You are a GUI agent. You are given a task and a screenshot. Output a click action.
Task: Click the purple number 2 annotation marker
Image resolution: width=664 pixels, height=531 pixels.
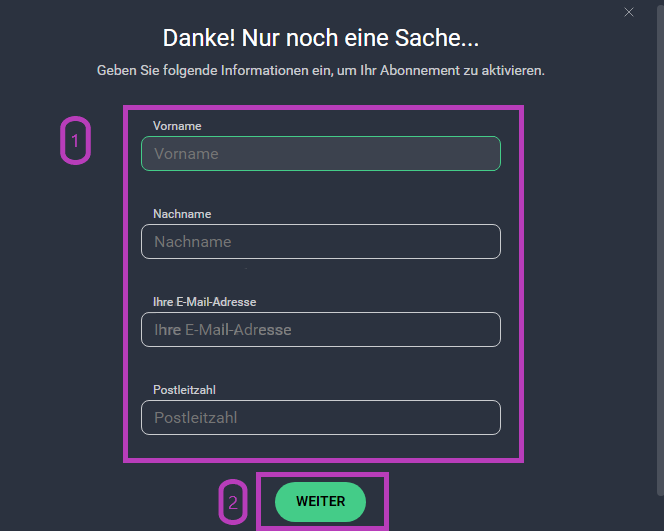[x=233, y=502]
